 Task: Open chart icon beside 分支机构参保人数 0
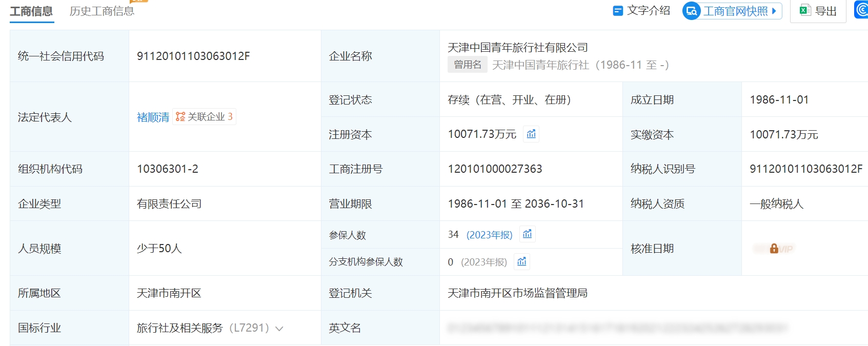pos(522,262)
